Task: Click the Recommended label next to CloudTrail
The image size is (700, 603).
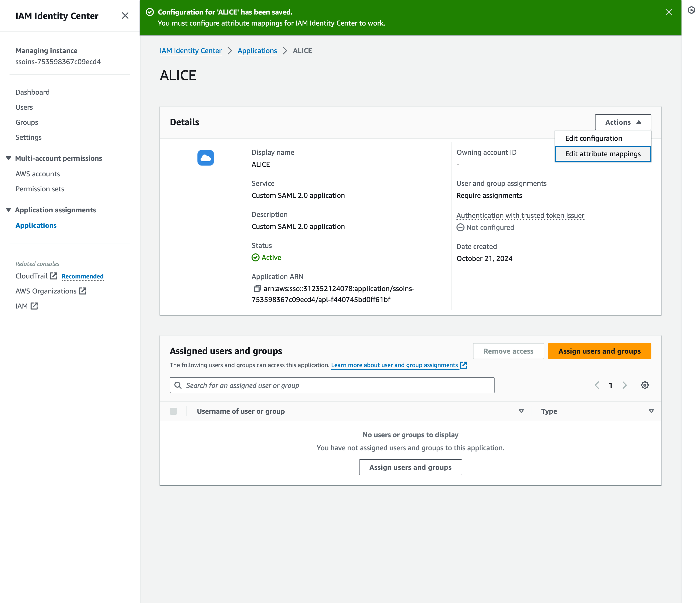Action: (x=82, y=276)
